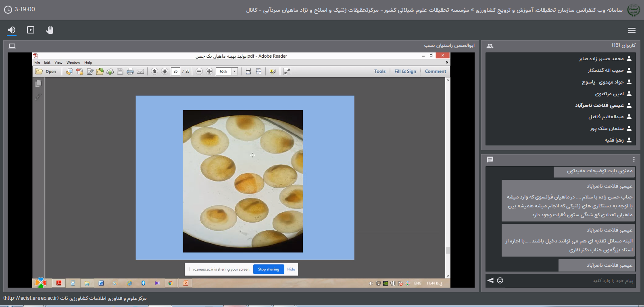Hide the screen sharing notification bar
The width and height of the screenshot is (644, 307).
[291, 269]
